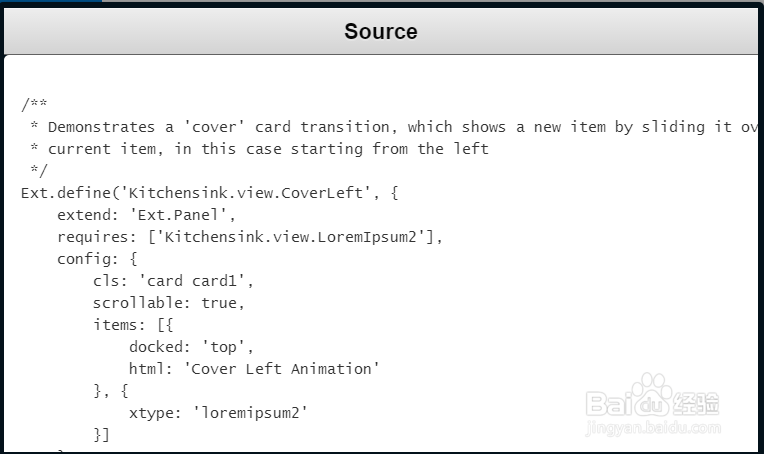Click the }, { separator line in items

point(110,391)
